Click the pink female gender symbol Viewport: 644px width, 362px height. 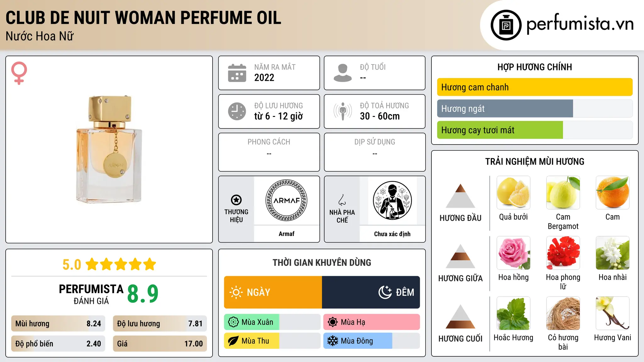click(19, 73)
